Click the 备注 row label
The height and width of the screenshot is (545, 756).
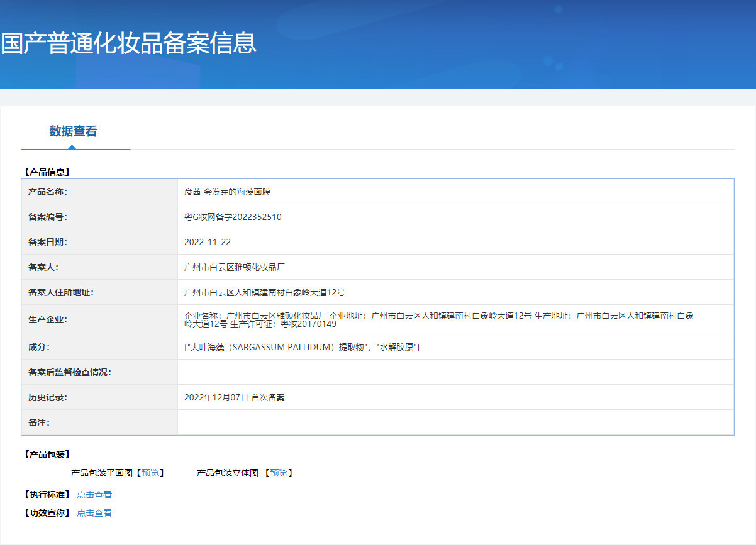click(39, 422)
